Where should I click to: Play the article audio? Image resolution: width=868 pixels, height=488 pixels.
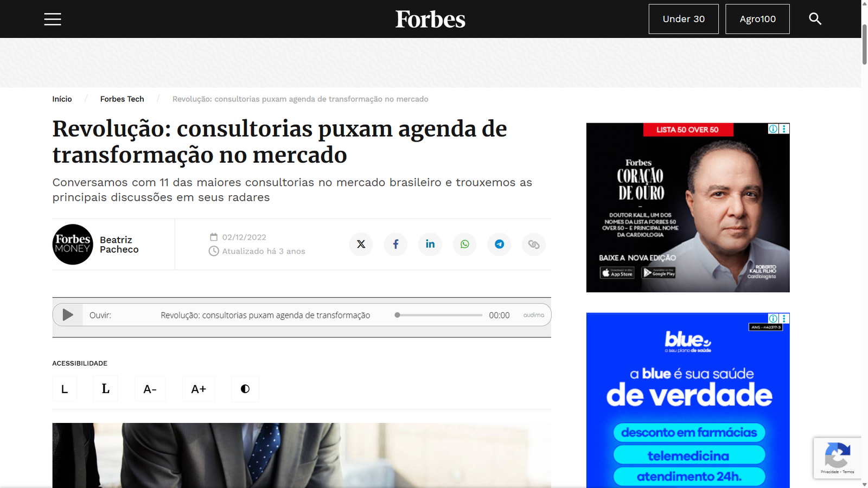coord(68,315)
